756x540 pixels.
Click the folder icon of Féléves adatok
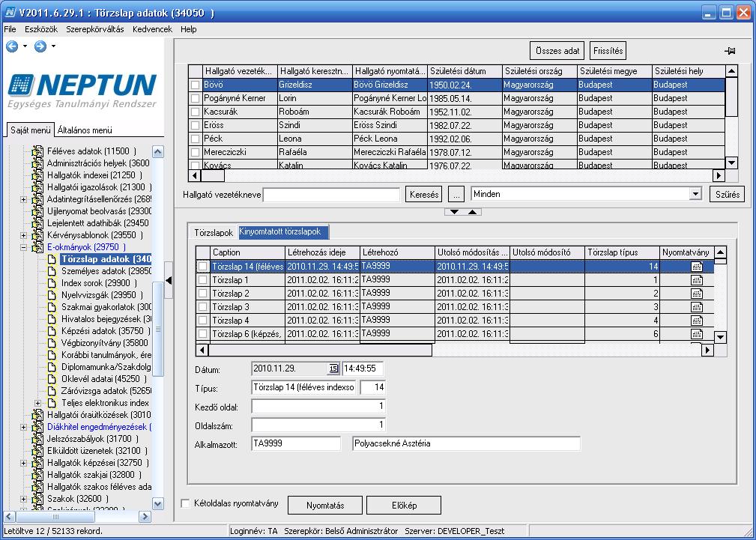[37, 151]
